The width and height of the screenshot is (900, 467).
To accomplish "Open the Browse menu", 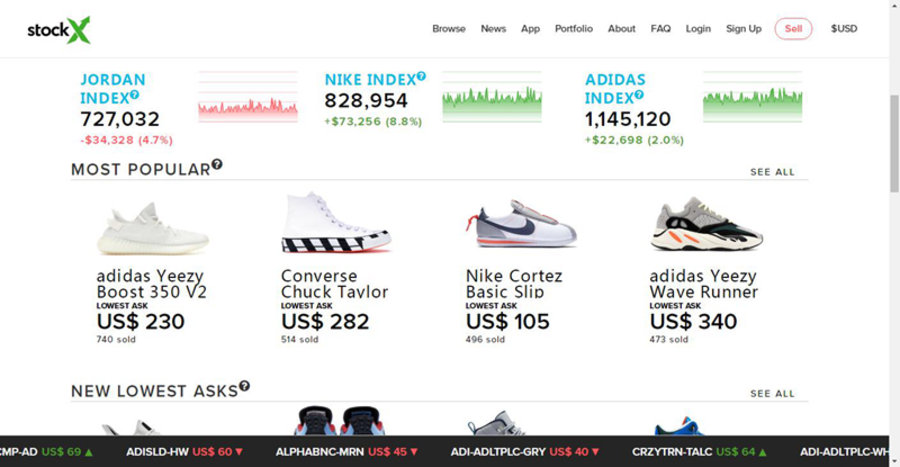I will coord(448,29).
